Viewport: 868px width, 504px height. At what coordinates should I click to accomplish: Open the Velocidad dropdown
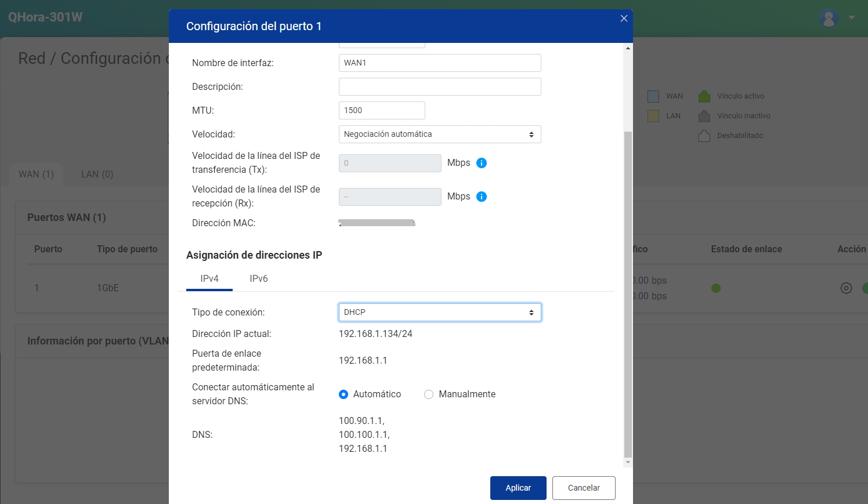tap(440, 135)
